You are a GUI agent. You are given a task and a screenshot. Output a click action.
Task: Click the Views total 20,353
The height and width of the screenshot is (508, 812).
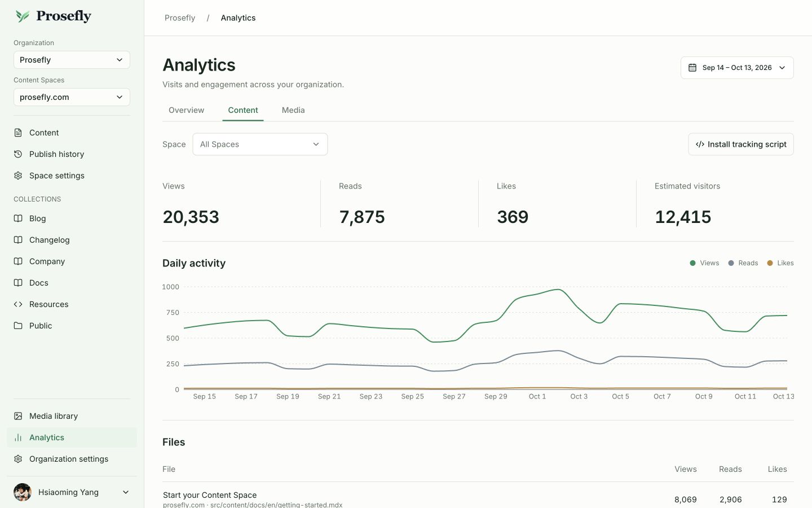coord(191,217)
